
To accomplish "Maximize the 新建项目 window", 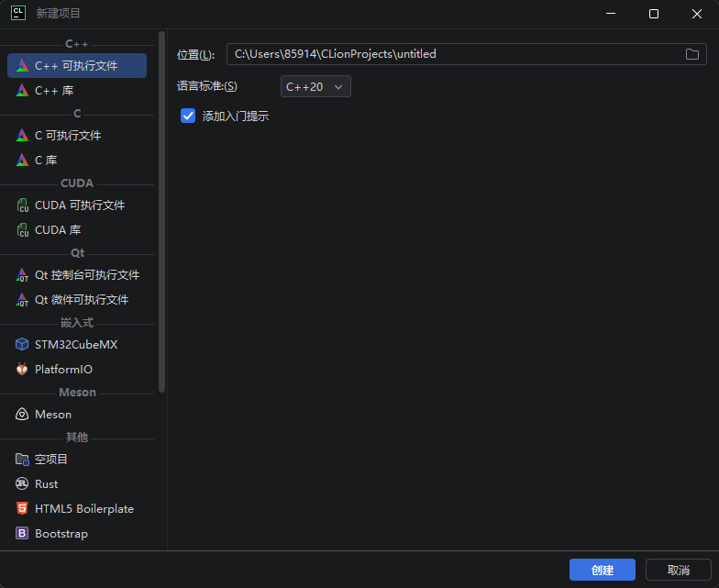I will pos(654,14).
